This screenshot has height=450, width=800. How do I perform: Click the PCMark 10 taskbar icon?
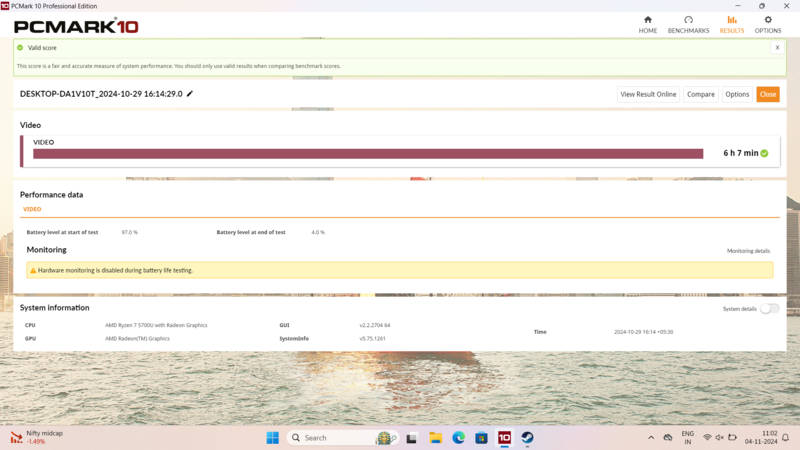point(504,438)
